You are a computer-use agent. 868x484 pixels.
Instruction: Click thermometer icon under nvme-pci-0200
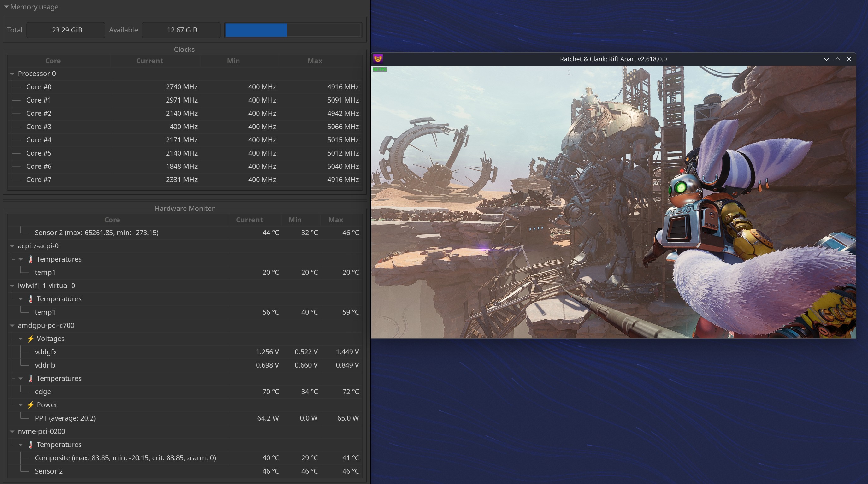[x=31, y=445]
